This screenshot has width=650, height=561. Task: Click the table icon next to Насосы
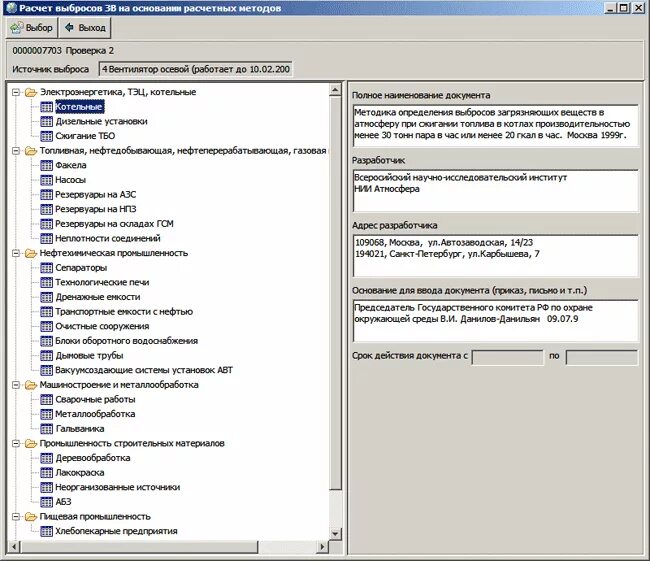pyautogui.click(x=46, y=180)
